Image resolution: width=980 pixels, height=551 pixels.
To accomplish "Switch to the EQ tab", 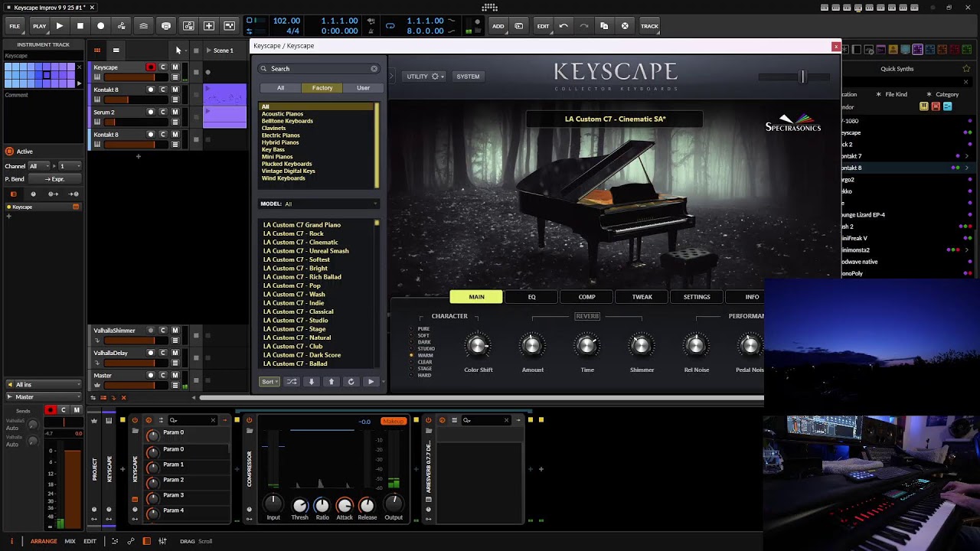I will pos(531,297).
